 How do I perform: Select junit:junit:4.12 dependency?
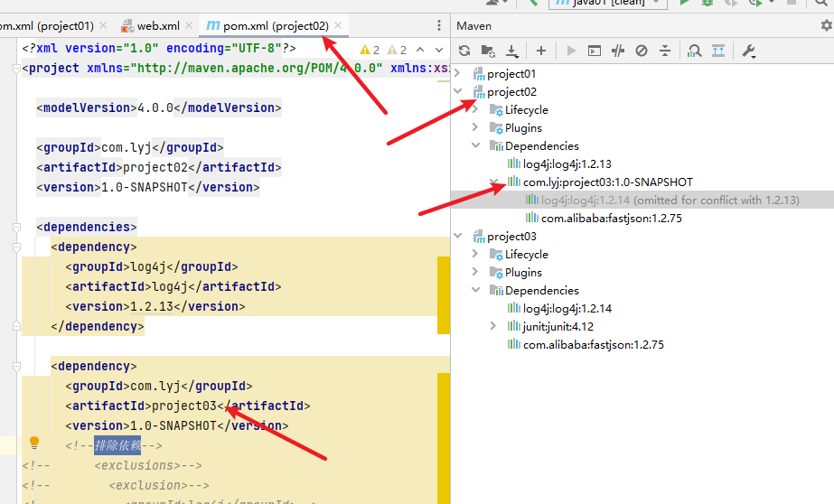point(558,326)
